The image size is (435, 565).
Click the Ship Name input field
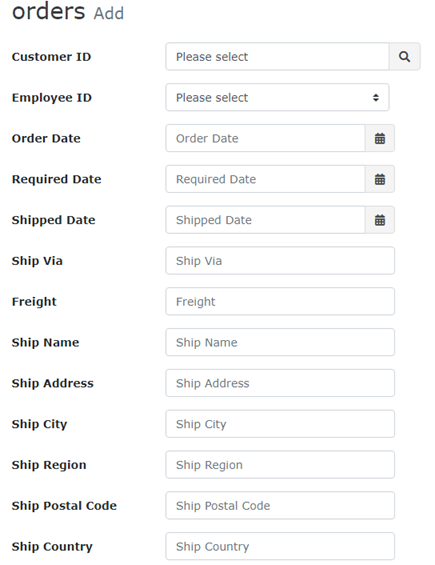coord(280,342)
